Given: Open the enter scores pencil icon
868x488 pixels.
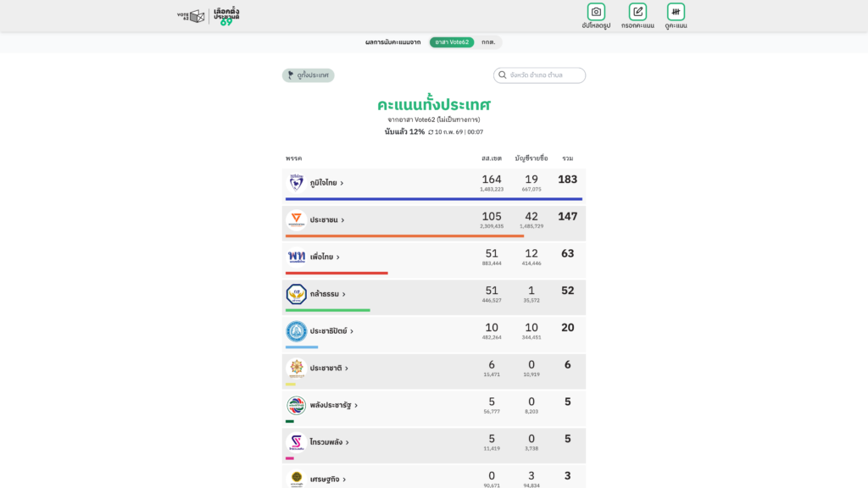Looking at the screenshot, I should point(637,12).
